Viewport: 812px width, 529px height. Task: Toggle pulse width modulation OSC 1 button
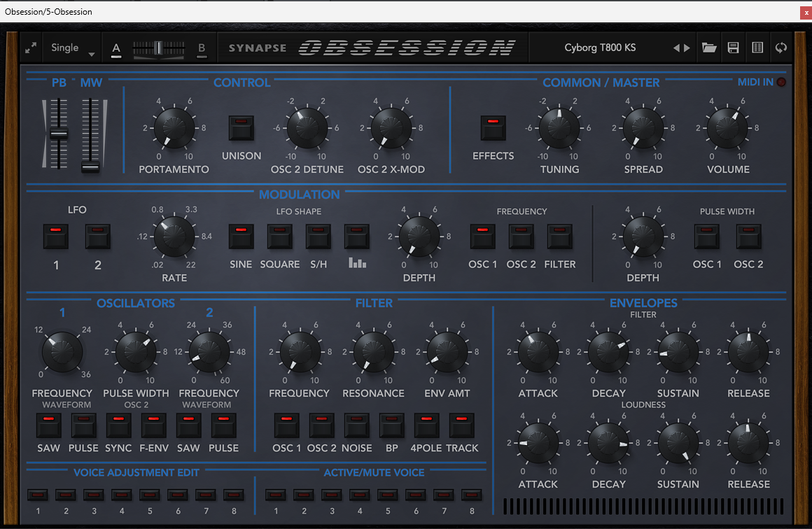coord(707,237)
